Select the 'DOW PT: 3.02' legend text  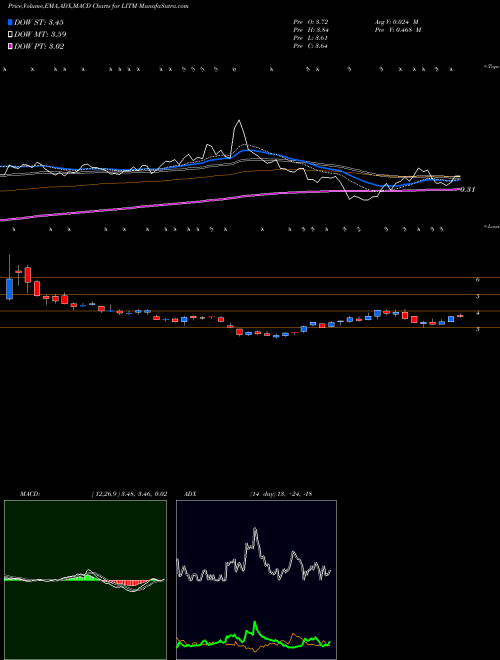click(x=39, y=46)
